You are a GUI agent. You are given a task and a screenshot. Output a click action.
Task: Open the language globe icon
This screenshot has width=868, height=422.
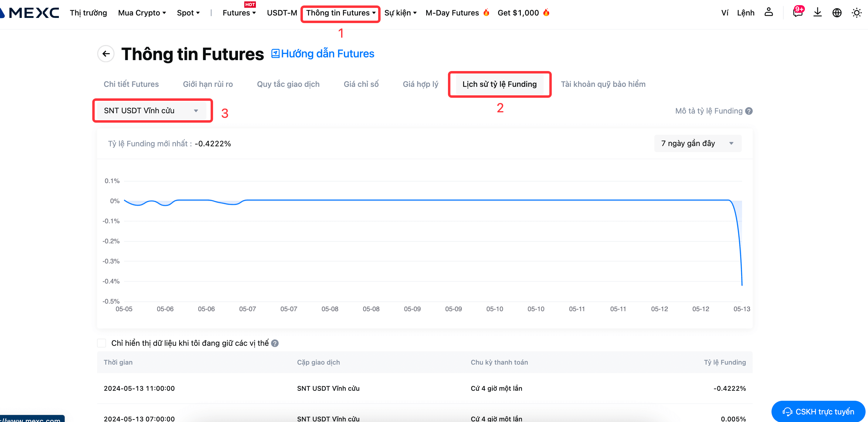(x=837, y=12)
